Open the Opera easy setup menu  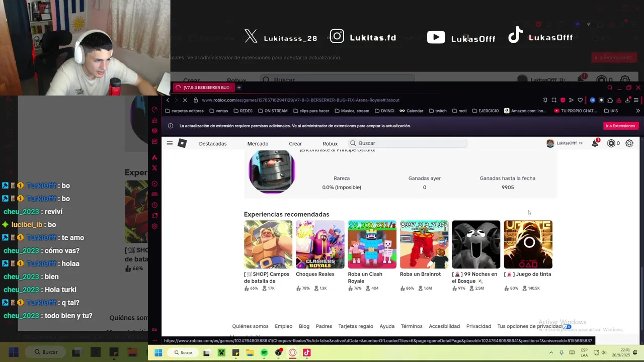point(636,100)
